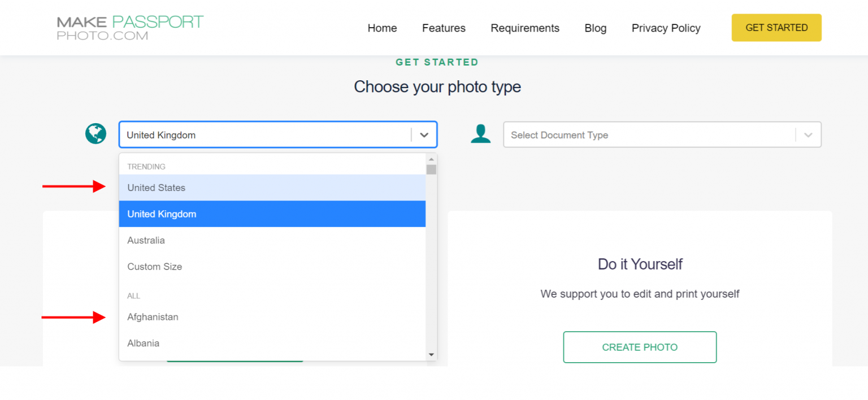Click the Do it Yourself heading
This screenshot has width=868, height=400.
click(x=640, y=264)
